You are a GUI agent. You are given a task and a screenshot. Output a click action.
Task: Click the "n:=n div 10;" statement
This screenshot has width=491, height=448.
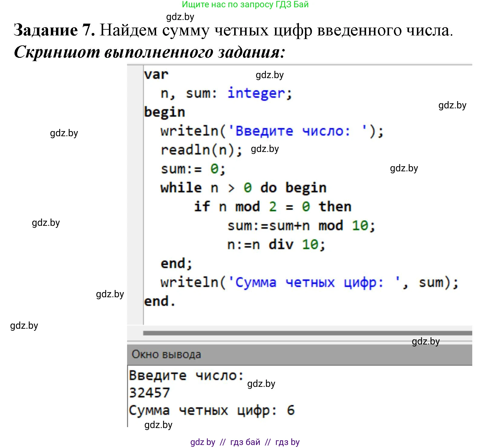click(276, 245)
